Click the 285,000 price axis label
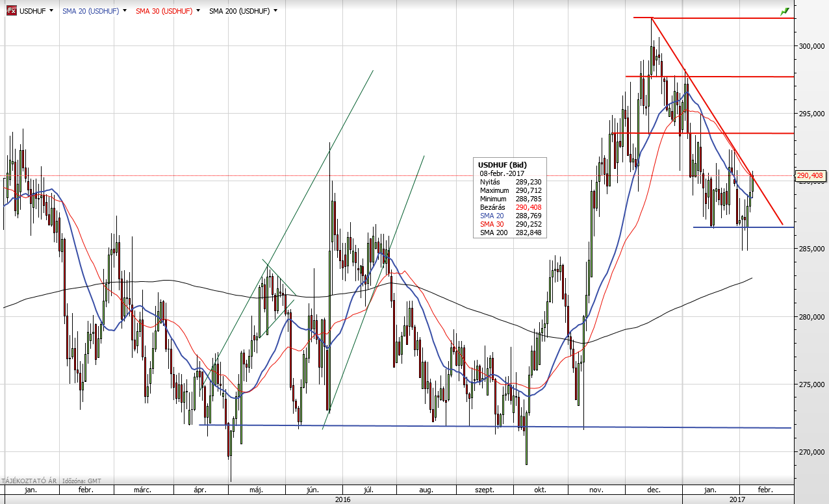 coord(810,249)
